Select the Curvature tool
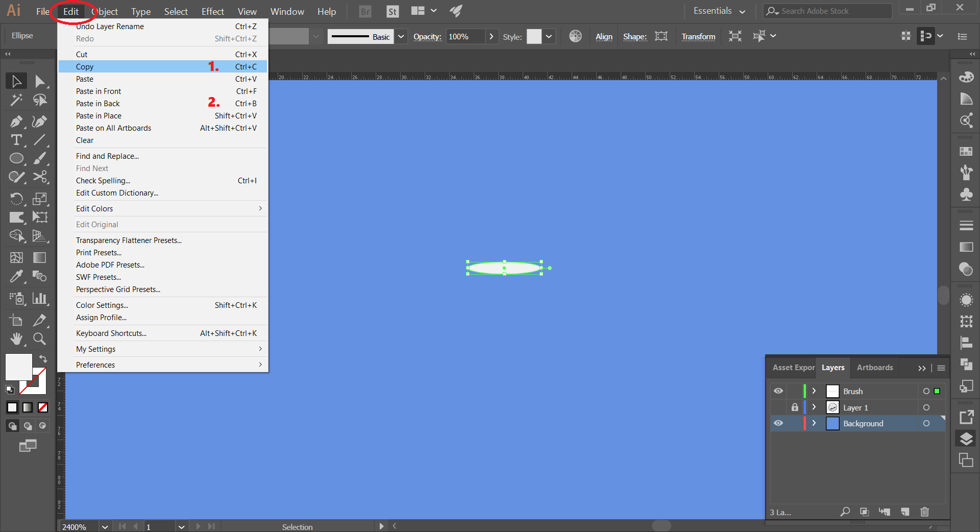This screenshot has height=532, width=980. 40,122
